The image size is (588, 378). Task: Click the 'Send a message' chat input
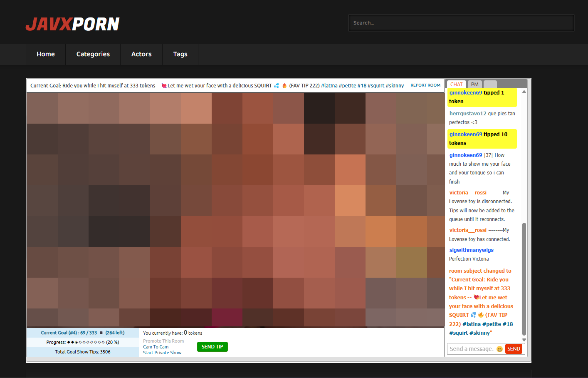pos(472,349)
